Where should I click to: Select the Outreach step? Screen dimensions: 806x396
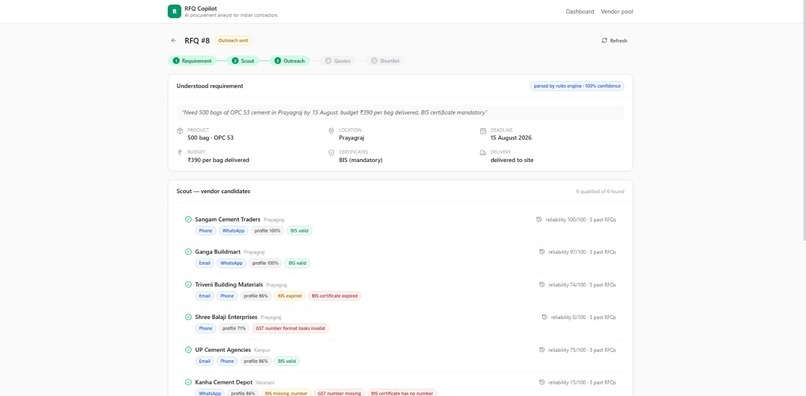289,61
